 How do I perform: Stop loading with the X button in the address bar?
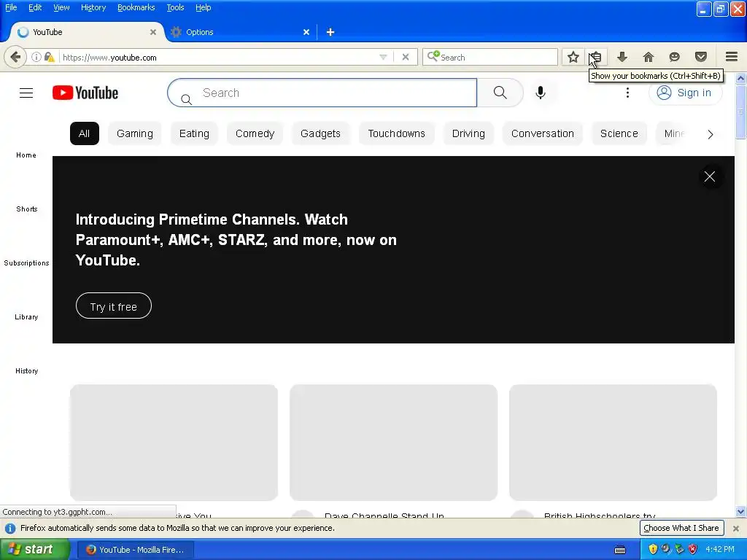pyautogui.click(x=406, y=57)
